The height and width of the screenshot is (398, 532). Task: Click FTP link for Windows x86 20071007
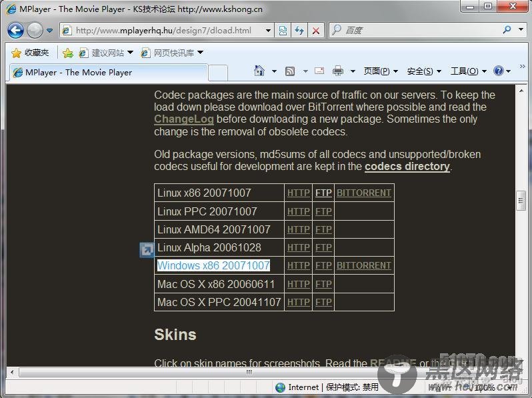(323, 265)
